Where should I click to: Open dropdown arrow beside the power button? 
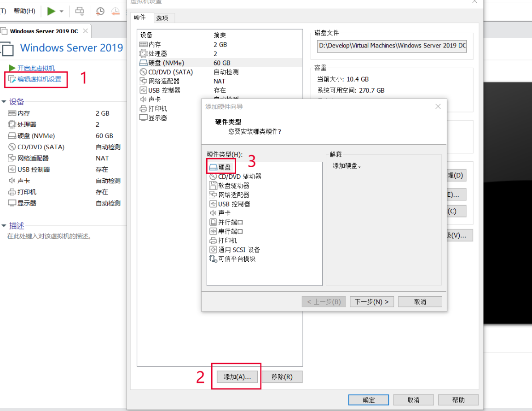tap(62, 11)
